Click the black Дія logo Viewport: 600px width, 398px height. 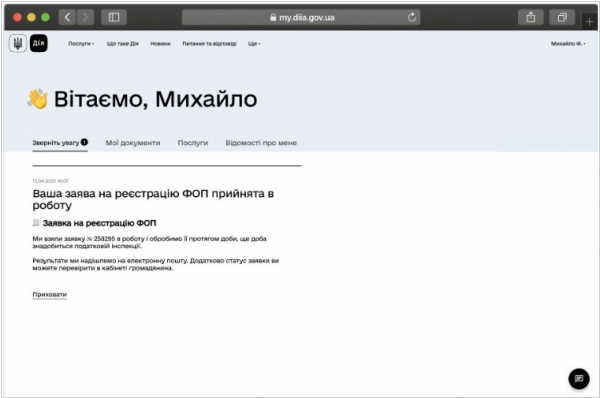click(39, 43)
